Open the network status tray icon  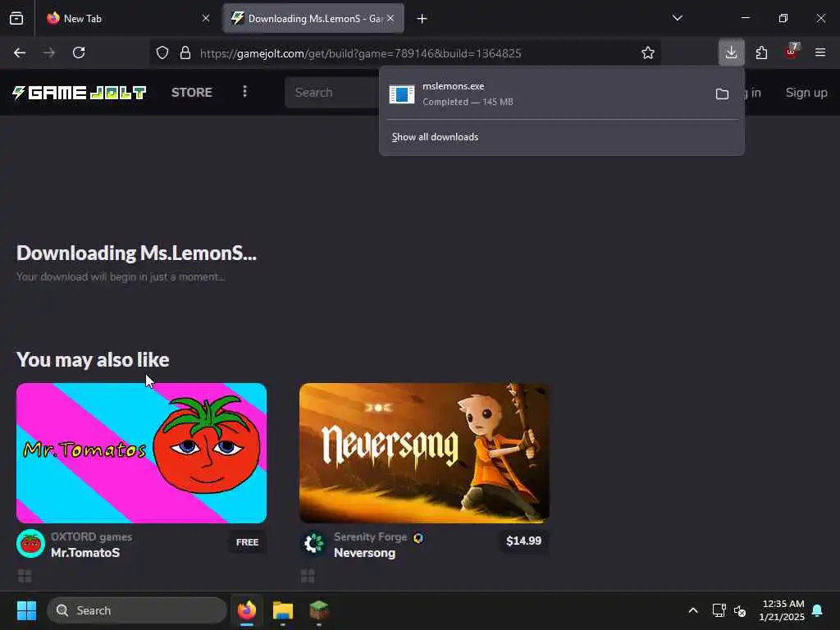[719, 610]
